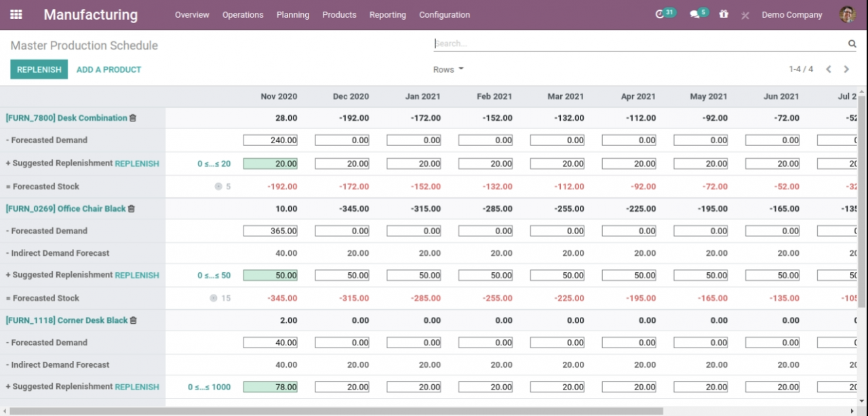Click the teal REPLENISH button
868x416 pixels.
39,69
